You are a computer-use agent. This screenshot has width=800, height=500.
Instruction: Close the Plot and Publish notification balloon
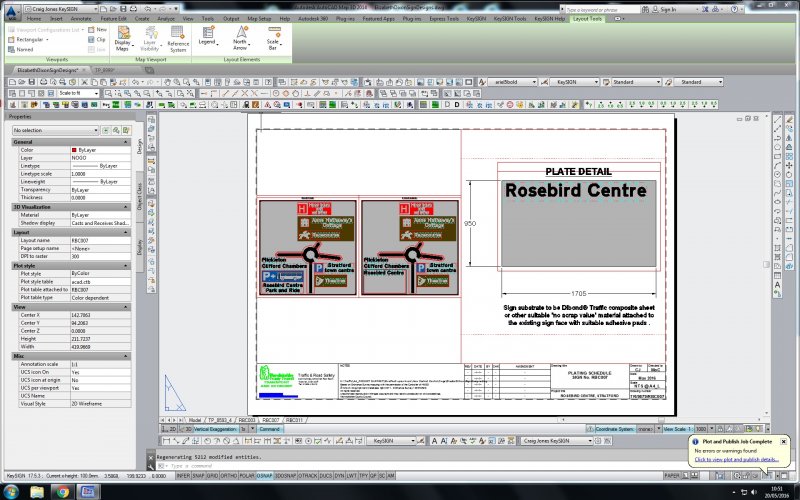[783, 441]
